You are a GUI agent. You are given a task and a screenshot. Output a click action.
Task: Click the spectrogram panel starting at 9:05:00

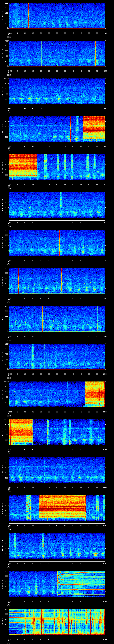(x=57, y=205)
